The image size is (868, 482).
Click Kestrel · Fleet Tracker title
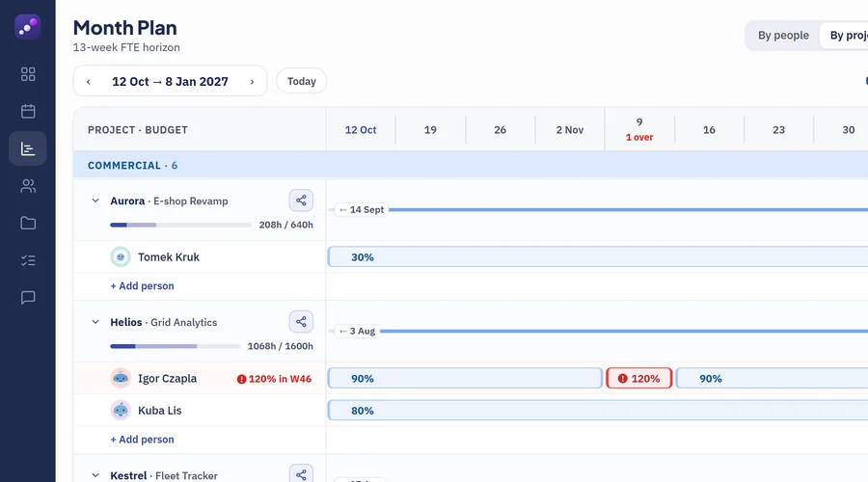click(x=164, y=476)
